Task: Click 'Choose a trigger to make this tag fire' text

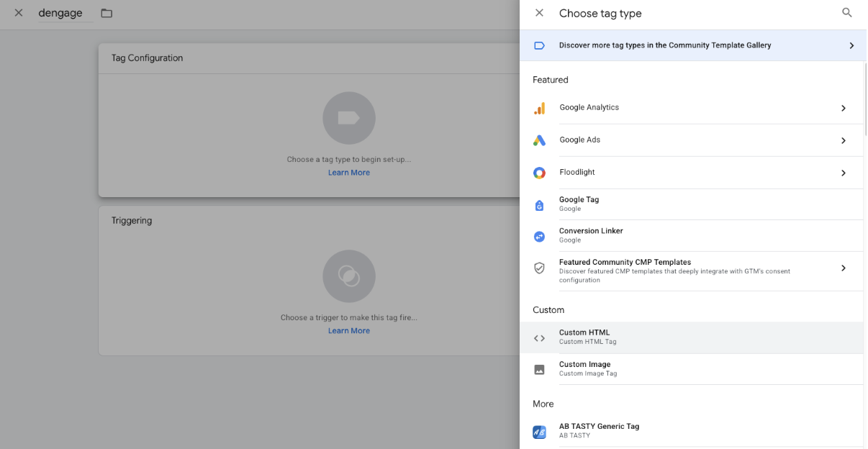Action: (x=349, y=317)
